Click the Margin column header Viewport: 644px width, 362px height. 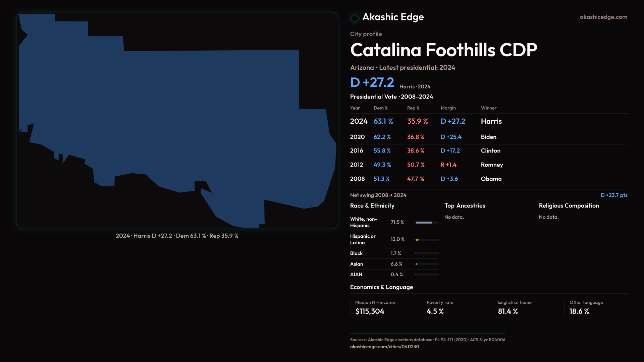coord(448,108)
